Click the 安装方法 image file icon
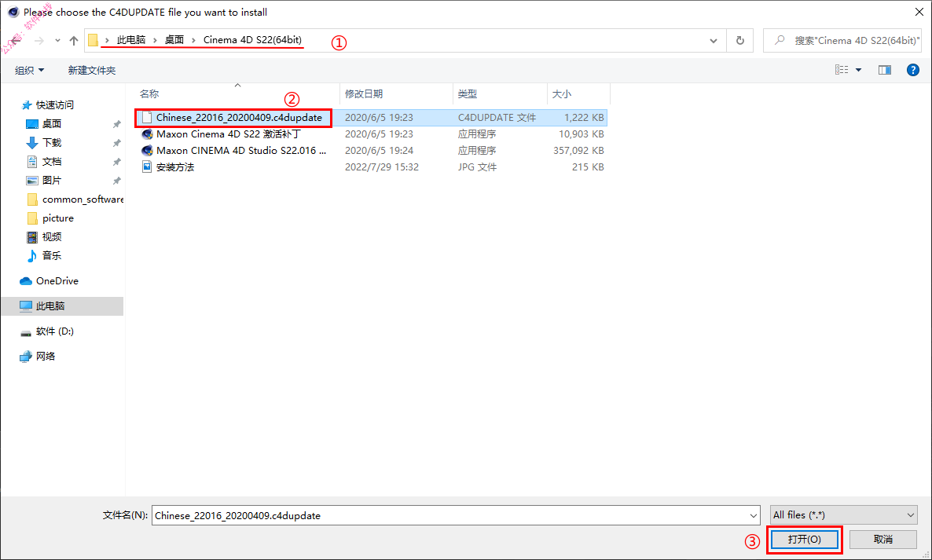The height and width of the screenshot is (560, 932). (x=147, y=167)
